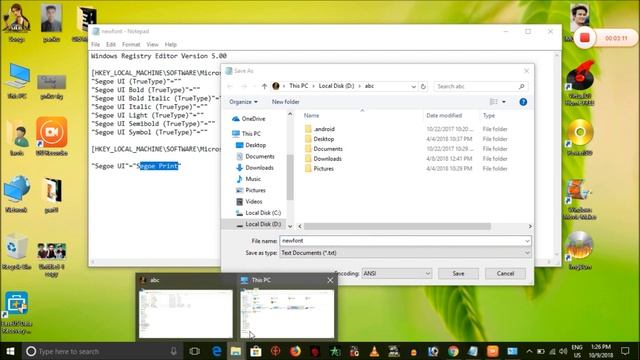Launch Firefox from the taskbar
Viewport: 640px width, 360px height.
tap(295, 351)
